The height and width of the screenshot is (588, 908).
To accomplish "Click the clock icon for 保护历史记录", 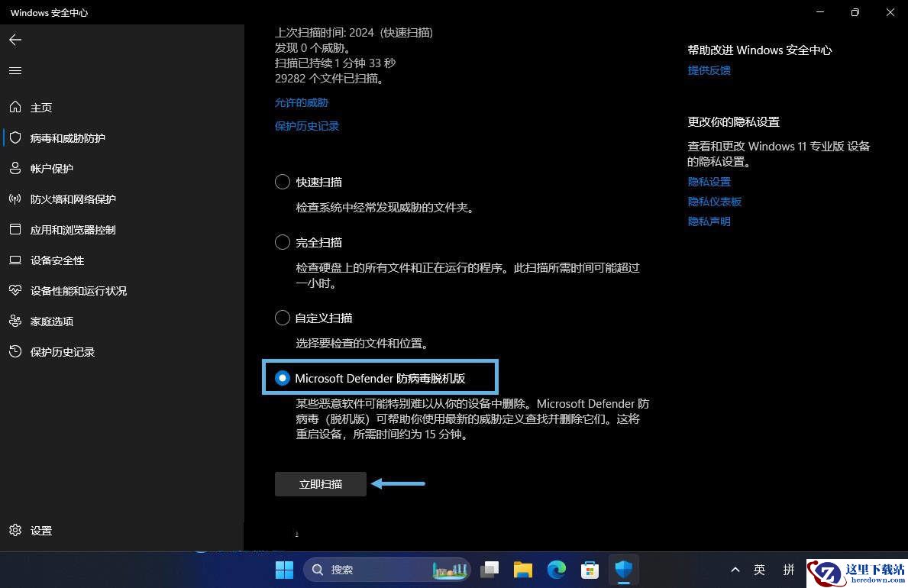I will 15,351.
